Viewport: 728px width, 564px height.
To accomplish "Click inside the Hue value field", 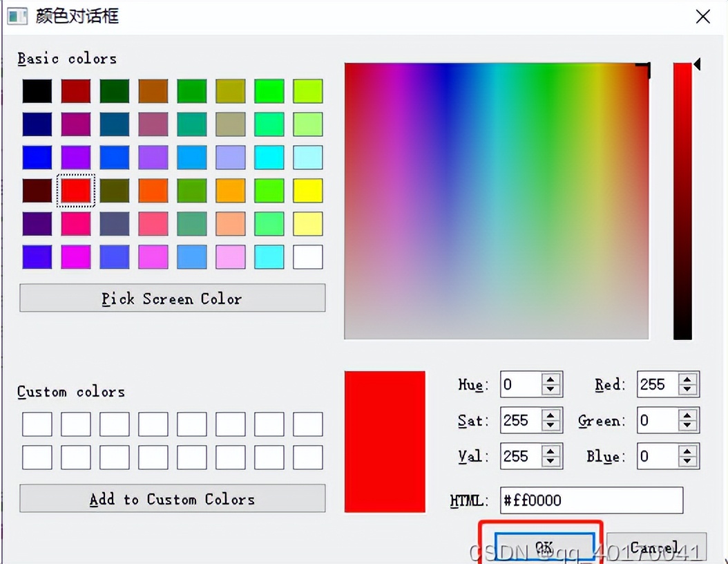I will click(x=518, y=384).
